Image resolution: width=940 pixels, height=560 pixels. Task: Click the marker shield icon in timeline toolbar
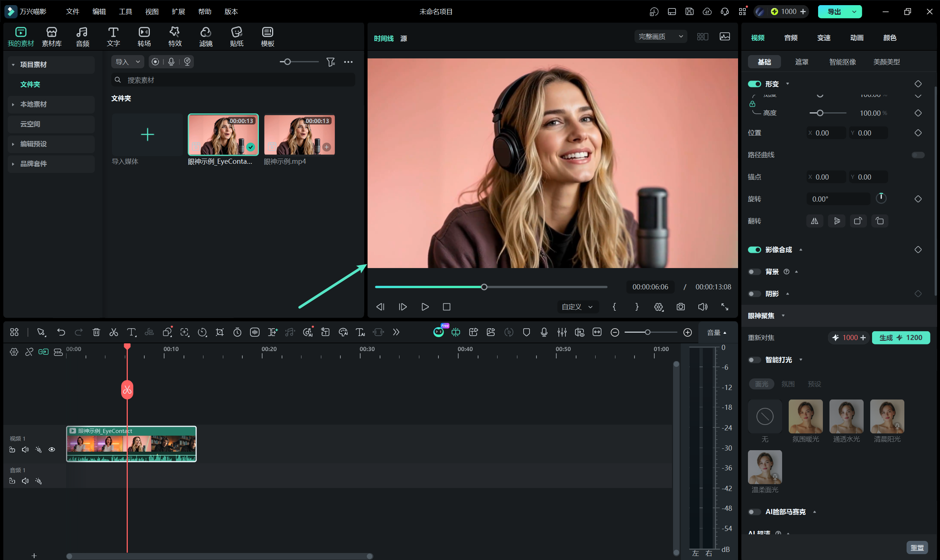point(527,332)
